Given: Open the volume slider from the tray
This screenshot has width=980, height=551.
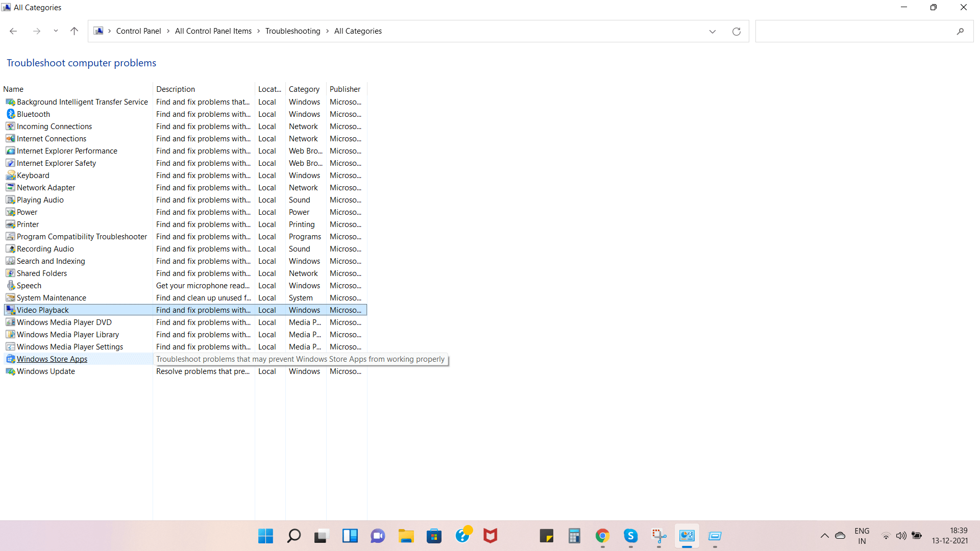Looking at the screenshot, I should (901, 536).
